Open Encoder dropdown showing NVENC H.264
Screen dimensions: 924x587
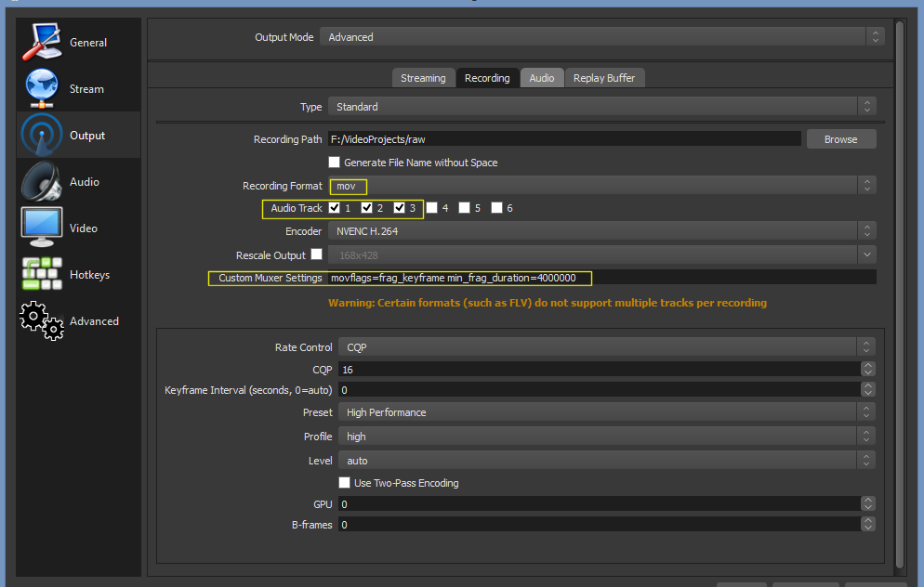[602, 230]
